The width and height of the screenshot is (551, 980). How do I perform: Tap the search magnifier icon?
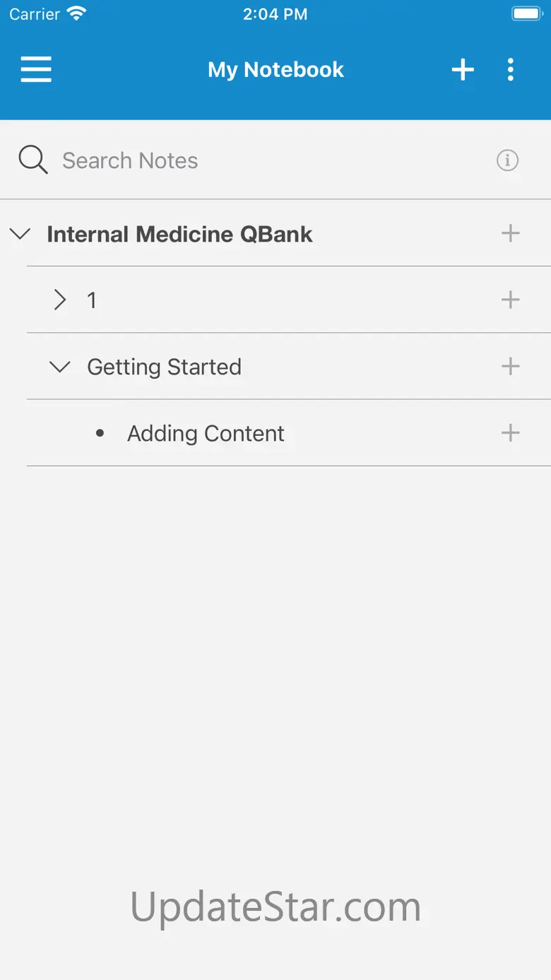tap(33, 160)
